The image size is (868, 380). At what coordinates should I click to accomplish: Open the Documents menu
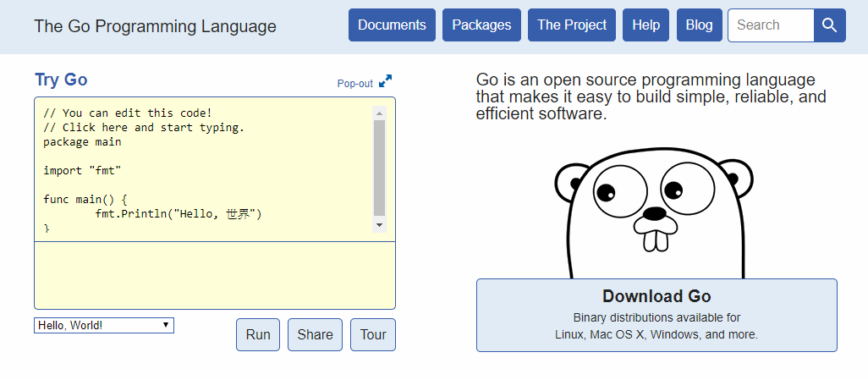click(x=392, y=25)
